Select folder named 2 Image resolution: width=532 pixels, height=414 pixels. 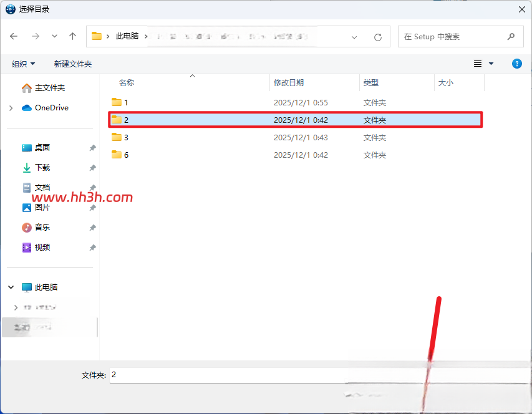296,120
